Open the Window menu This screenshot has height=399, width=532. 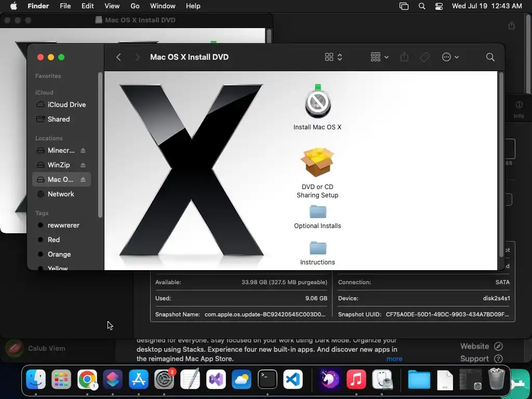click(x=163, y=6)
